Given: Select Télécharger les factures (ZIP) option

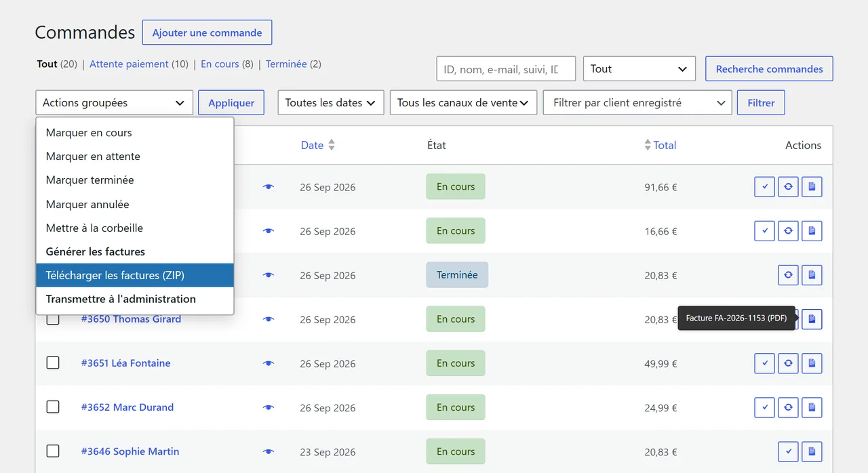Looking at the screenshot, I should pos(135,275).
